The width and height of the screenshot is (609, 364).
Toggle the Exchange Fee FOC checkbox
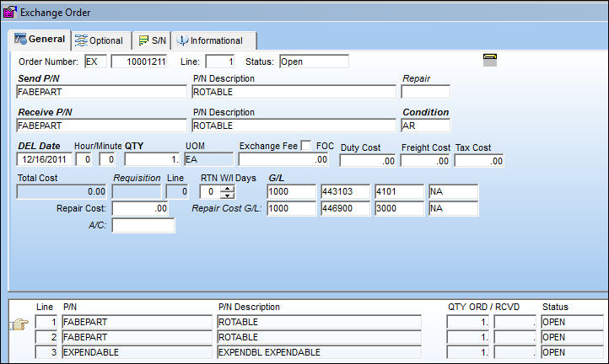(306, 146)
